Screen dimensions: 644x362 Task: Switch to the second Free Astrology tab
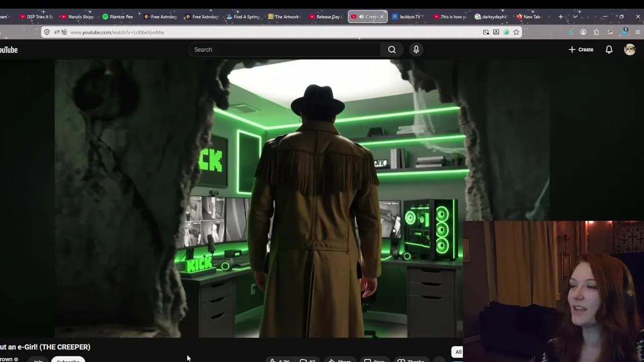[202, 17]
